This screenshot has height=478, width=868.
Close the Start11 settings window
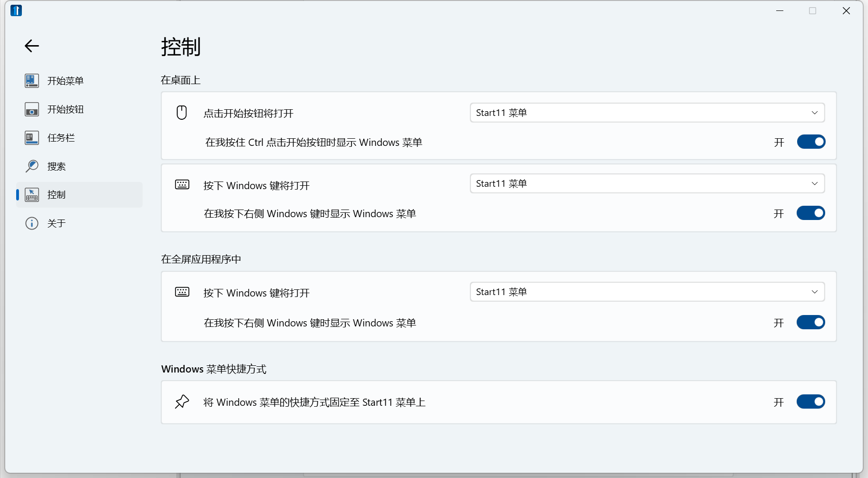(x=846, y=10)
